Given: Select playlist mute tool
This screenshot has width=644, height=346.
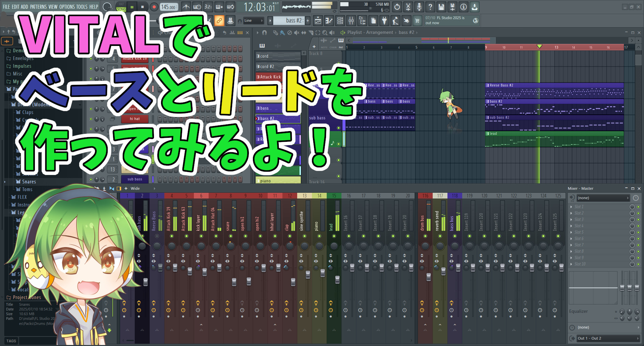Looking at the screenshot, I should pyautogui.click(x=297, y=33).
